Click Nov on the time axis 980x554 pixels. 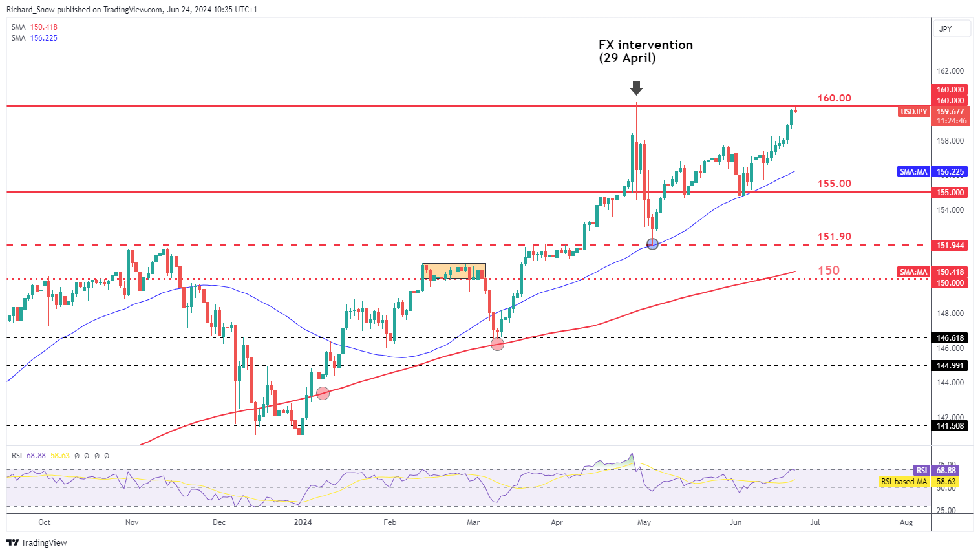coord(132,522)
